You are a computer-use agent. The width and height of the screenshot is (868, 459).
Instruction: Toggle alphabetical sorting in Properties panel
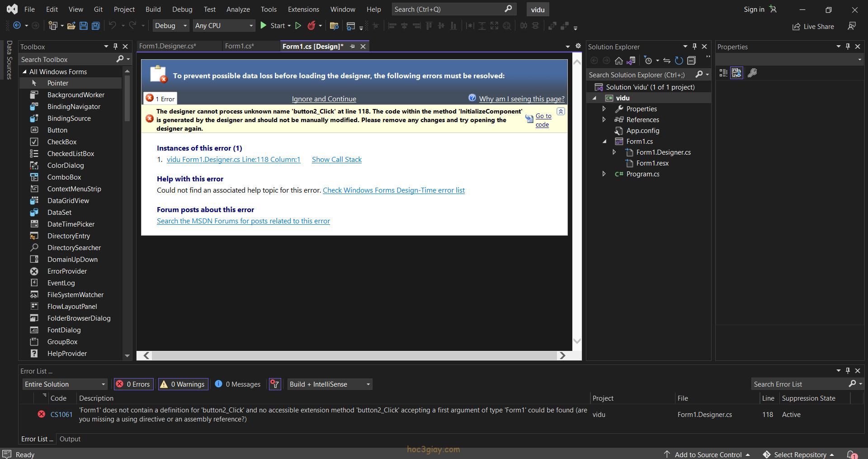click(736, 73)
